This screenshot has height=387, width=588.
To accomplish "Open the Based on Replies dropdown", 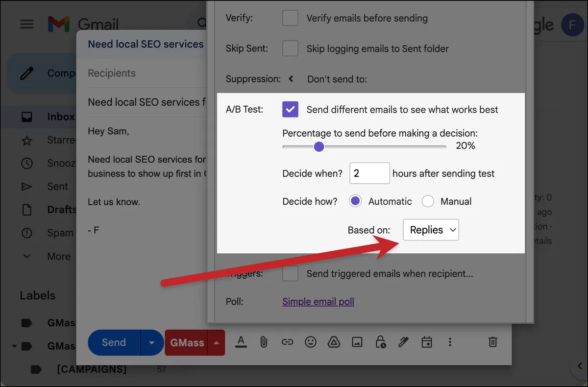I will [431, 230].
